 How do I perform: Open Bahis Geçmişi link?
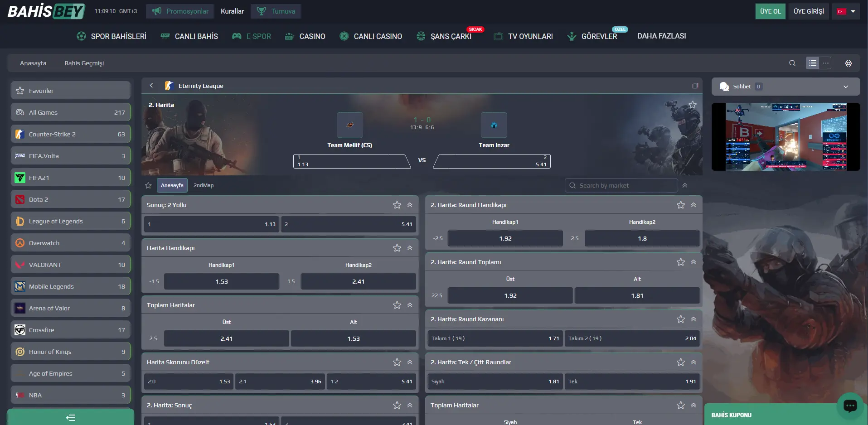click(84, 63)
